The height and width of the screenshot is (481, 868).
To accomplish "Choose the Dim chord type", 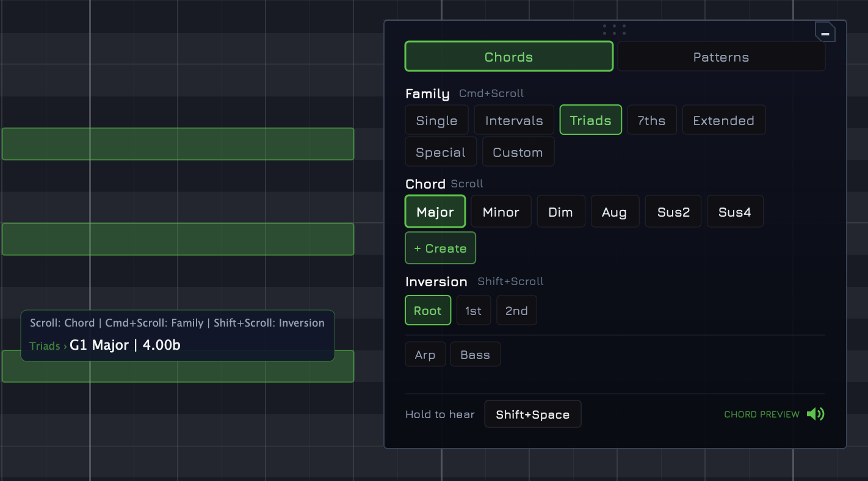I will coord(560,212).
